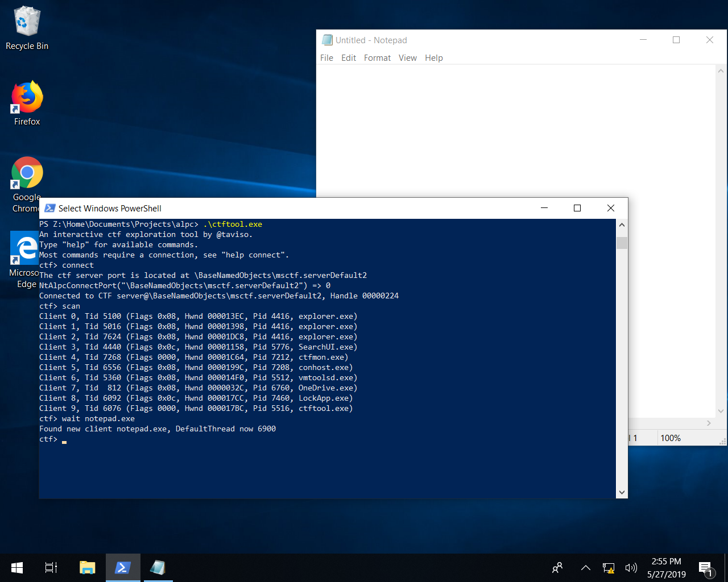Viewport: 728px width, 582px height.
Task: Click the Notepad scrollbar up arrow
Action: point(721,72)
